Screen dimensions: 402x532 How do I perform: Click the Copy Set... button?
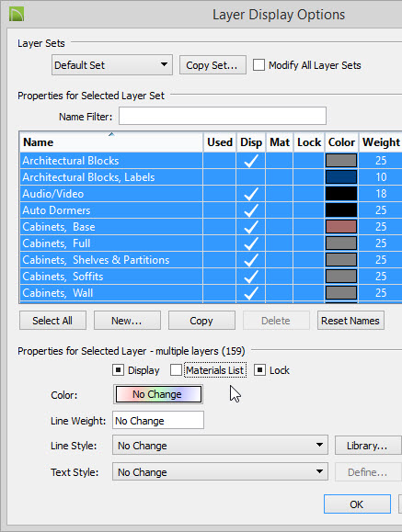click(212, 65)
